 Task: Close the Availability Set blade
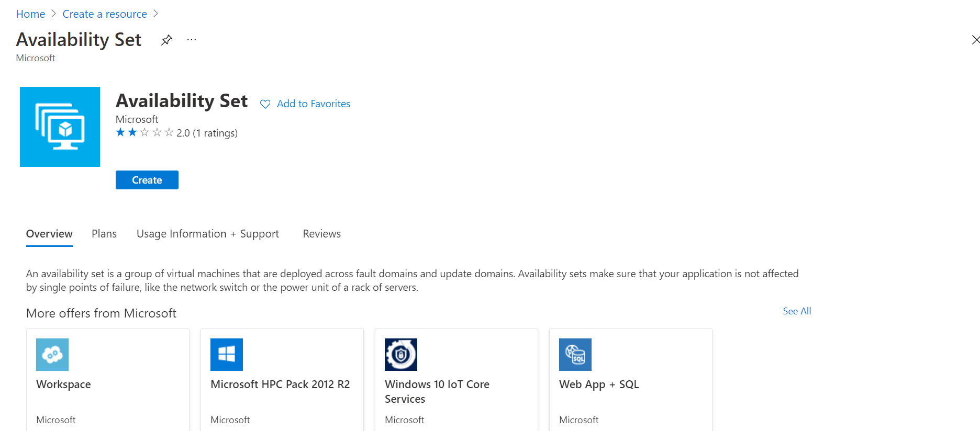(975, 40)
